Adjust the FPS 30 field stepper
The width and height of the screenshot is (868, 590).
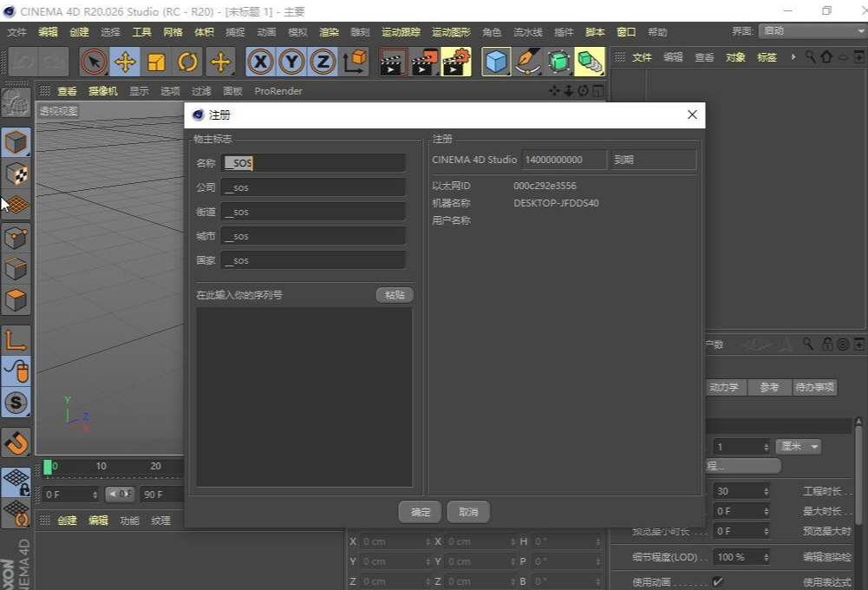coord(767,491)
